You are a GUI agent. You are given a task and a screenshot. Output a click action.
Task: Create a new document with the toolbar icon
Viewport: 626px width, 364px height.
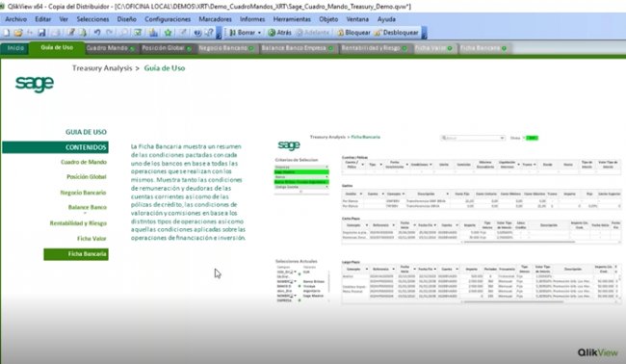point(7,33)
